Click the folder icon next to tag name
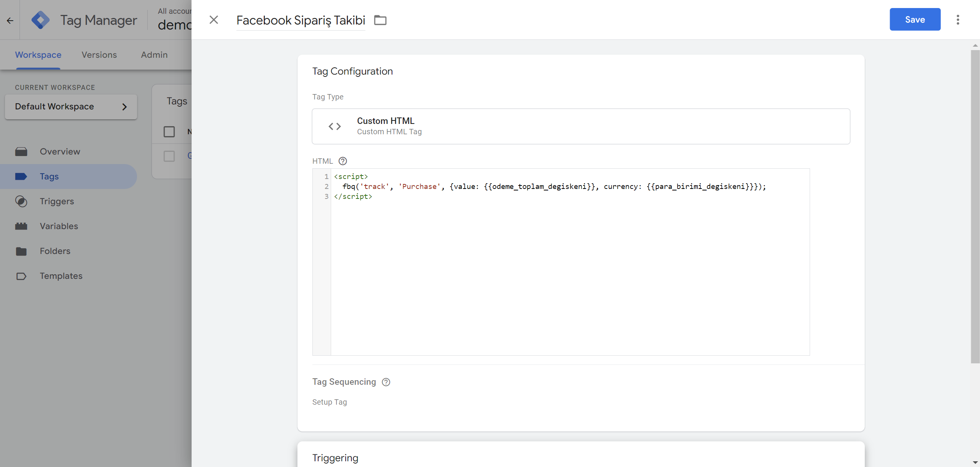The image size is (980, 467). [x=380, y=20]
